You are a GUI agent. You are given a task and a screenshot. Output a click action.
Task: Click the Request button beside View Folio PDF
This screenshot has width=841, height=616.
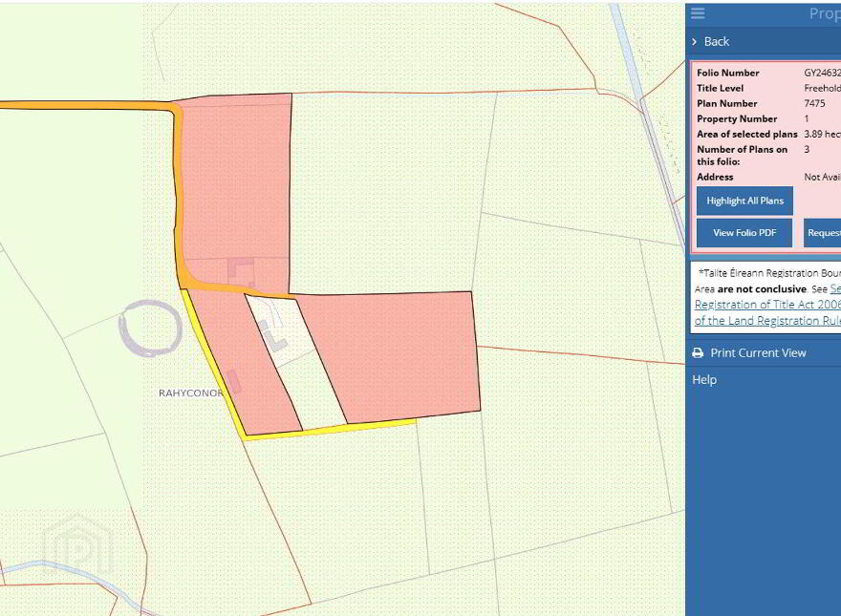point(822,233)
